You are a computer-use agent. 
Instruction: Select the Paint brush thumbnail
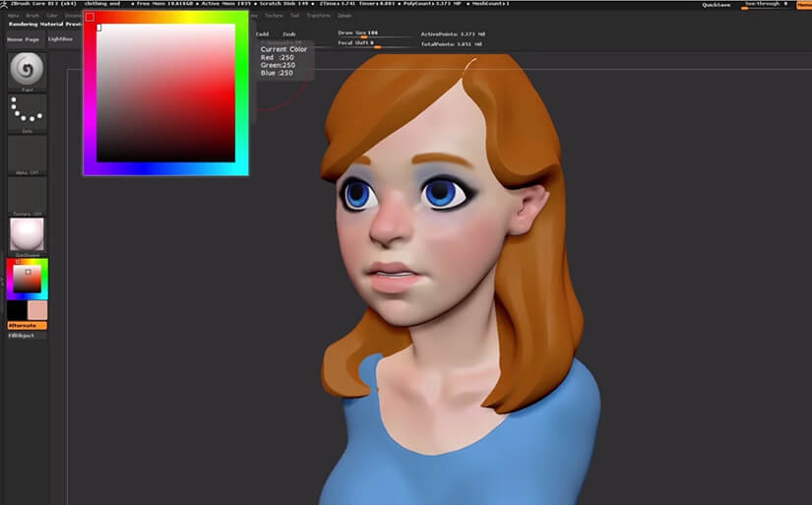[27, 70]
